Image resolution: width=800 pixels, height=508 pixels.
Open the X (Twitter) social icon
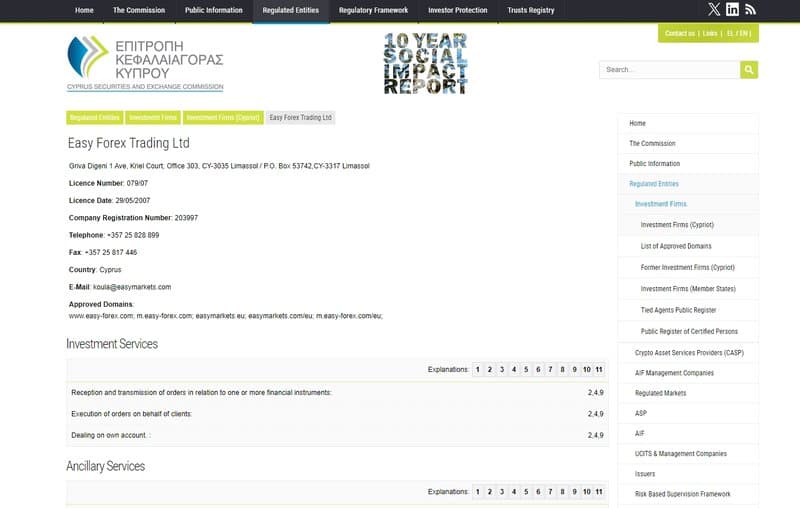point(713,9)
